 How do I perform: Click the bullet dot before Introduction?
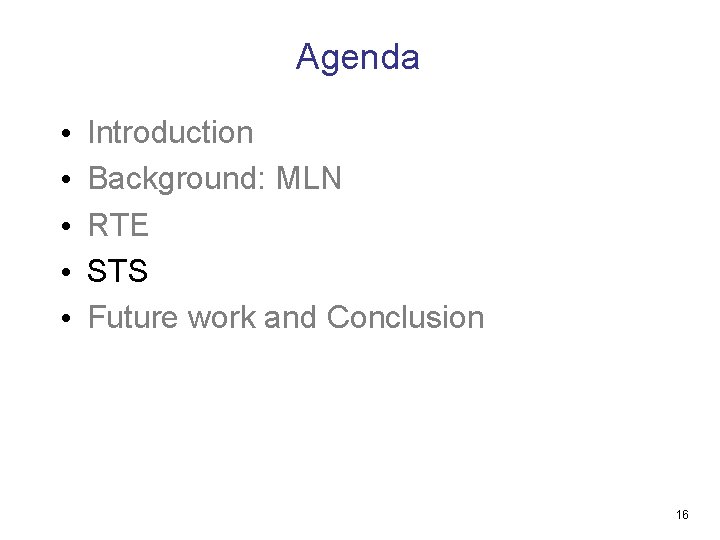pyautogui.click(x=66, y=134)
